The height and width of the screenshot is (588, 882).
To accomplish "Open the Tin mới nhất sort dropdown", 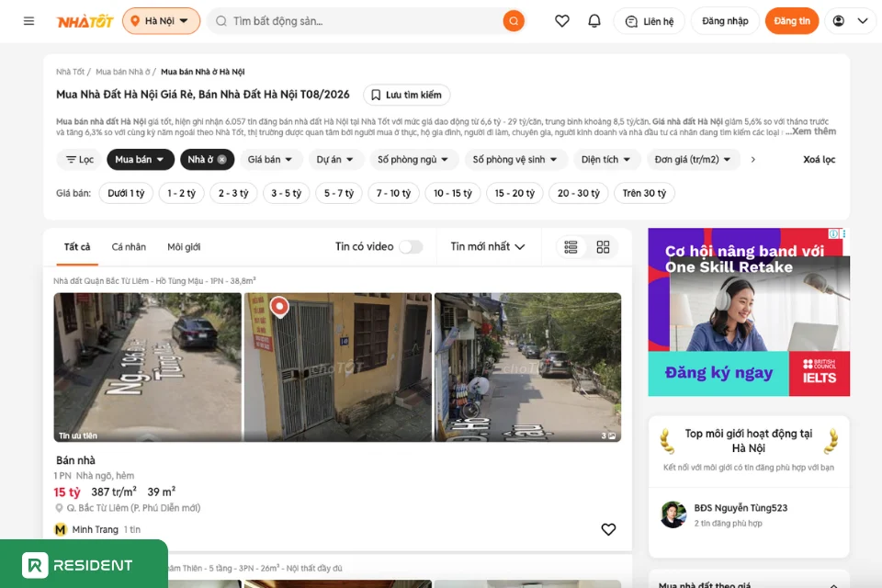I will click(x=488, y=247).
